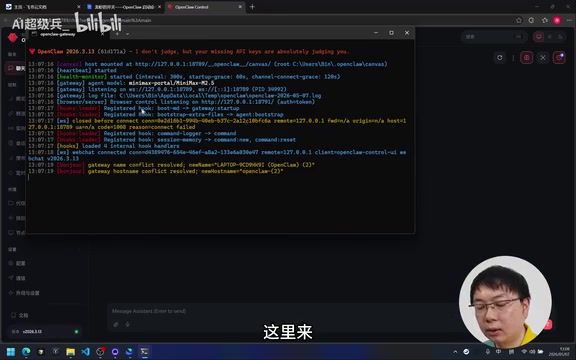The height and width of the screenshot is (360, 576).
Task: Toggle the 中 input method indicator
Action: 498,352
